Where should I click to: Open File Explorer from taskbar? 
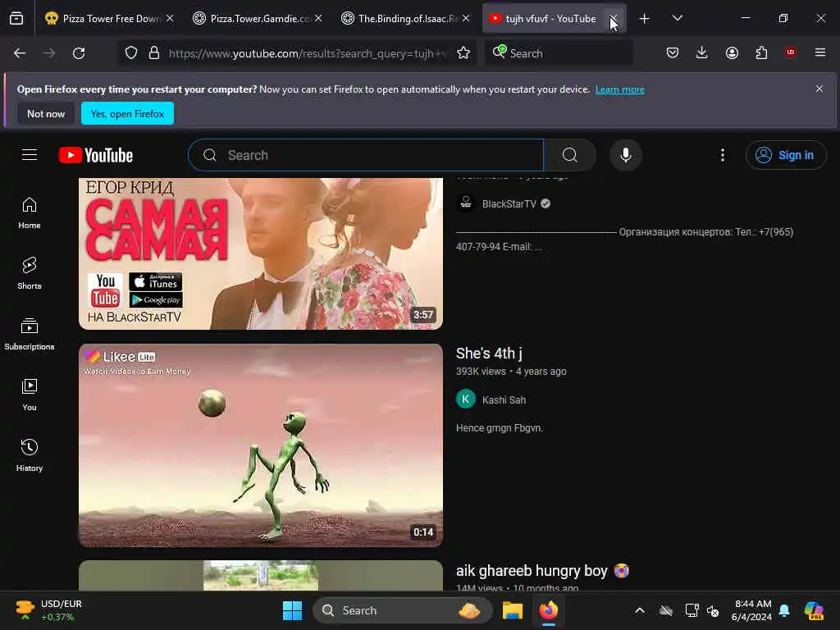tap(513, 610)
